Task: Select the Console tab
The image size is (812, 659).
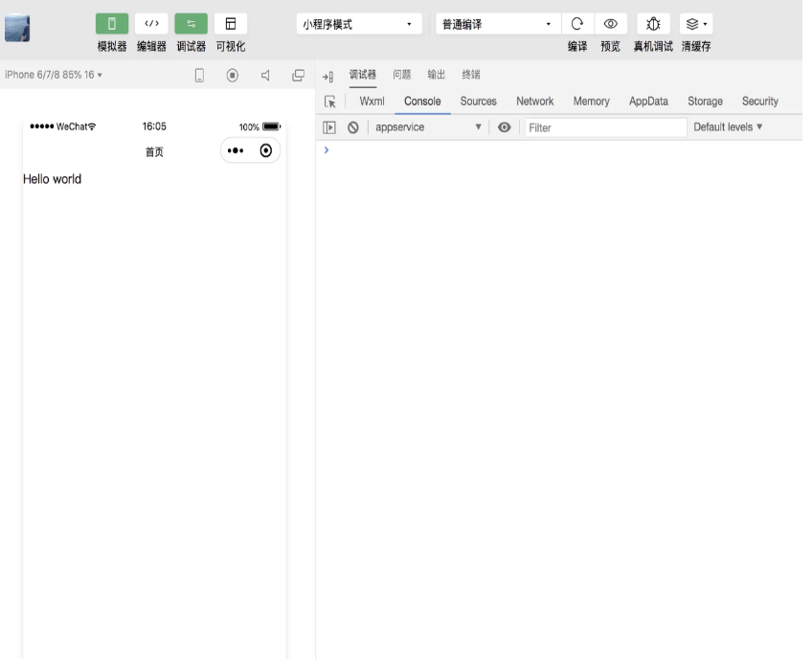Action: [x=422, y=101]
